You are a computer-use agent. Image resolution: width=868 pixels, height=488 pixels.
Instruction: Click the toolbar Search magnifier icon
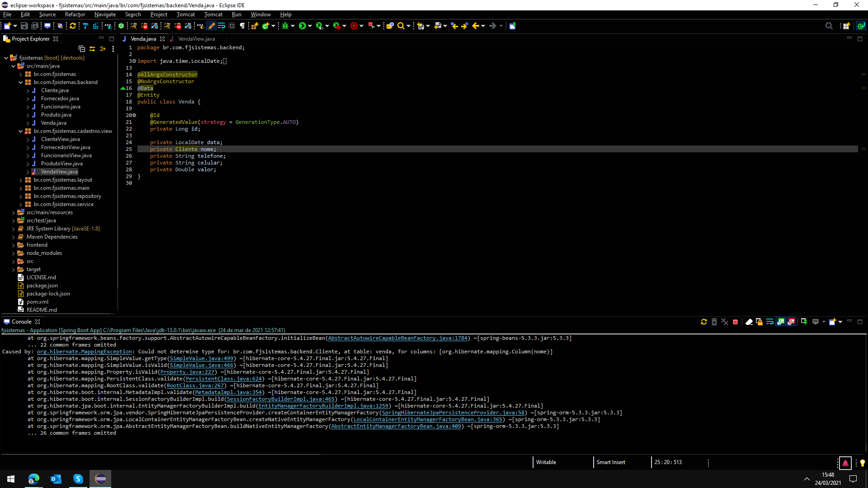coord(401,26)
